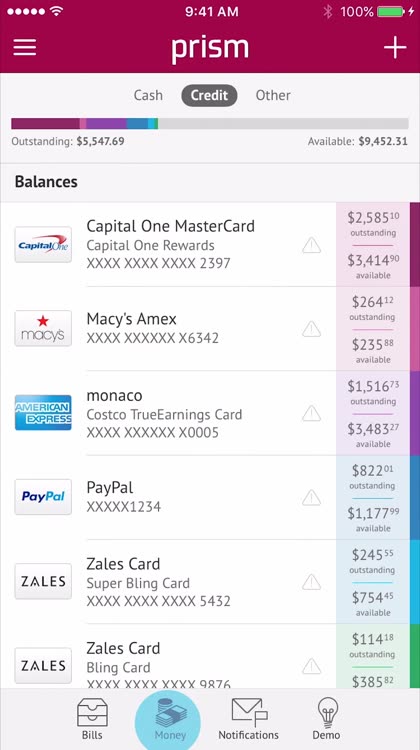420x750 pixels.
Task: Open Capital One MasterCard account row
Action: pos(210,244)
